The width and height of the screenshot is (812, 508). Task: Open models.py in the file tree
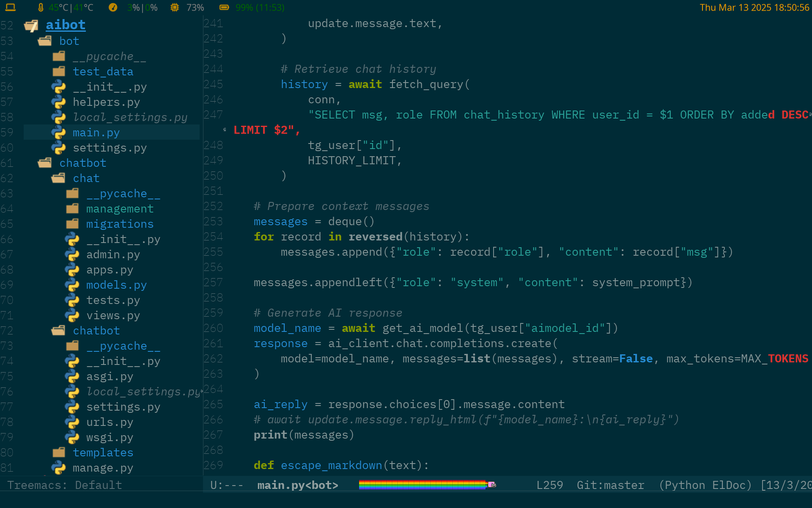click(116, 285)
